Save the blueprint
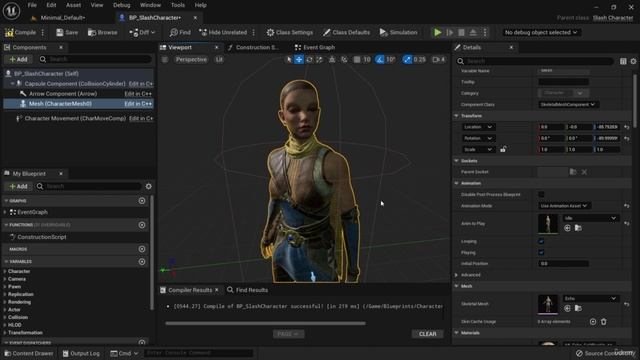 [x=67, y=32]
